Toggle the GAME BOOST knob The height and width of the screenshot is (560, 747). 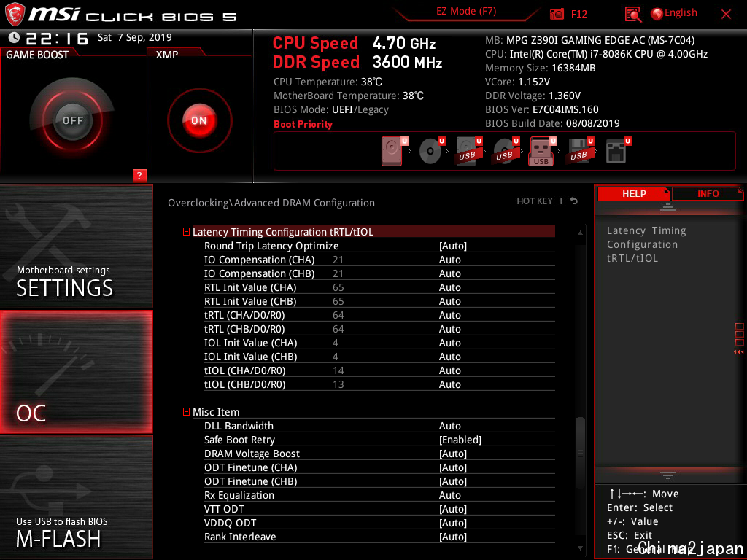coord(72,120)
